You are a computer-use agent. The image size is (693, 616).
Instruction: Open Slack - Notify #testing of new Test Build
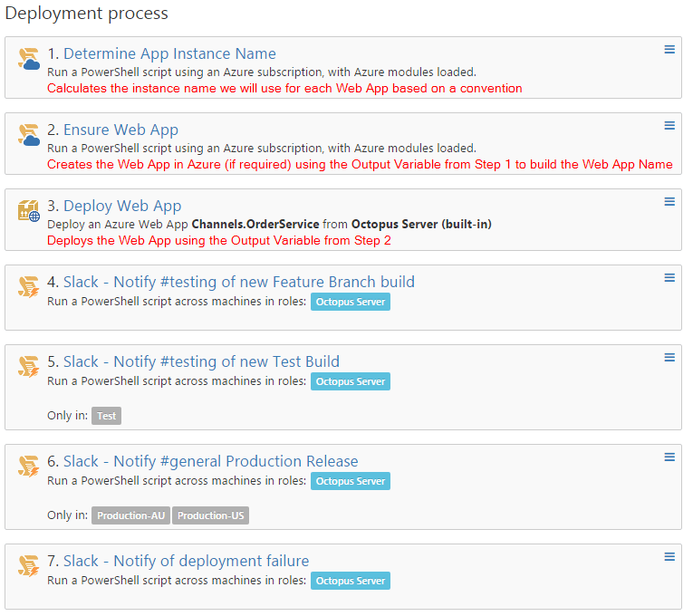point(201,361)
